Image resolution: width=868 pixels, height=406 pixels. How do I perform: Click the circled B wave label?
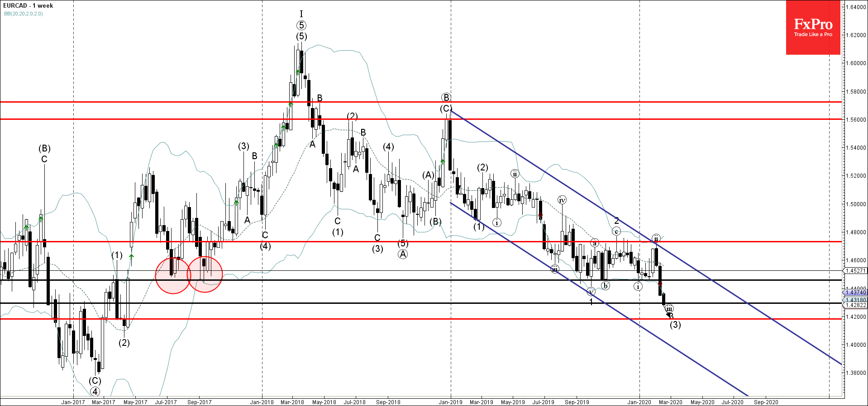446,97
